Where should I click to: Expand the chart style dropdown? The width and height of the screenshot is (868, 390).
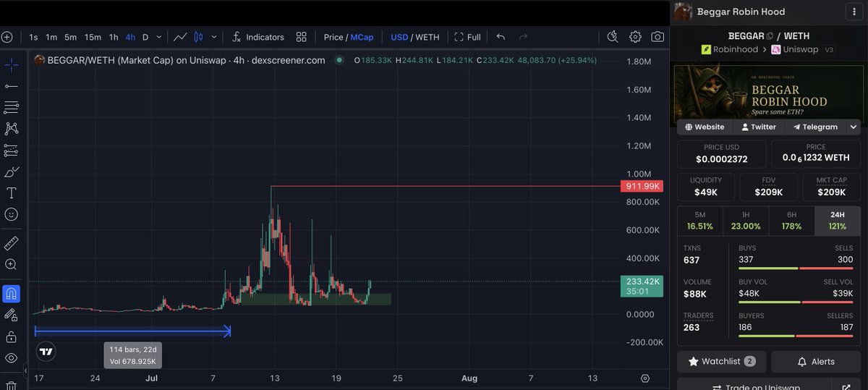tap(214, 37)
